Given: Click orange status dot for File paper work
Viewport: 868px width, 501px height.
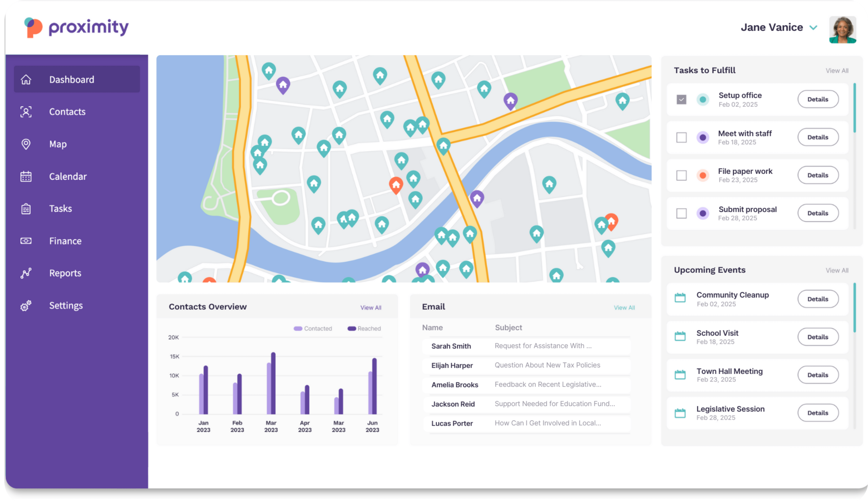Looking at the screenshot, I should (703, 176).
